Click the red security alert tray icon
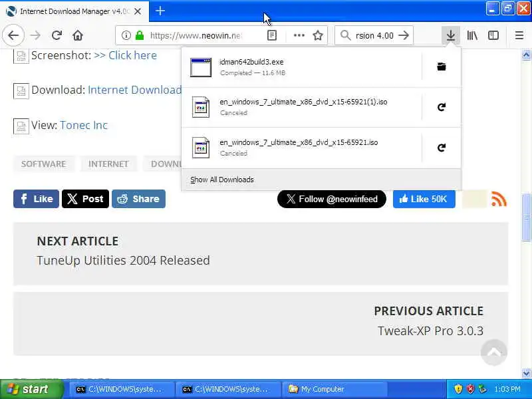The height and width of the screenshot is (399, 532). pyautogui.click(x=470, y=389)
